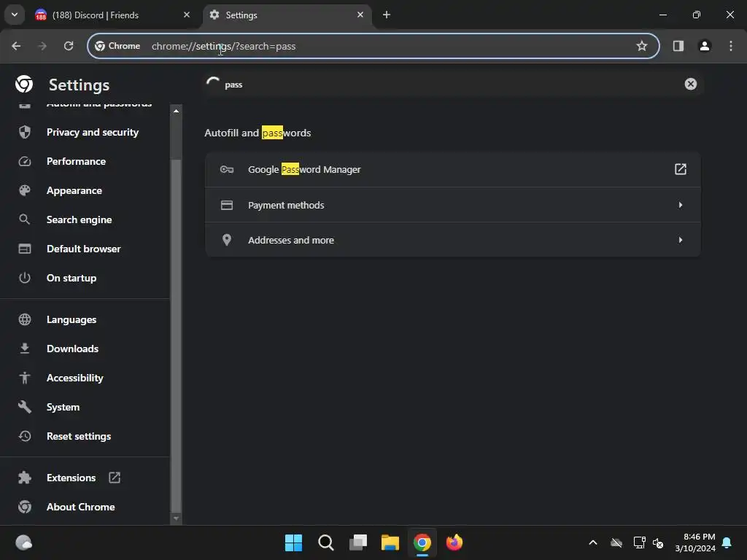The image size is (747, 560).
Task: Close the Settings tab
Action: click(x=360, y=15)
